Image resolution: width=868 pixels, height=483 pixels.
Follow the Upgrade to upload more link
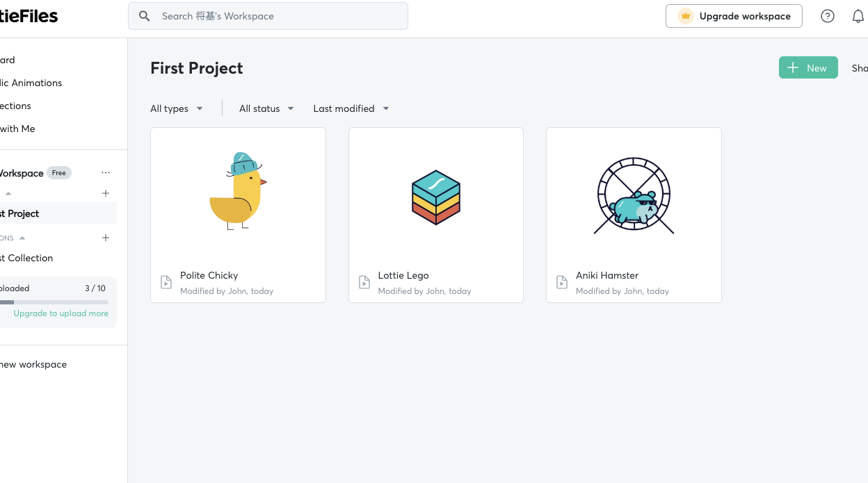[x=61, y=313]
